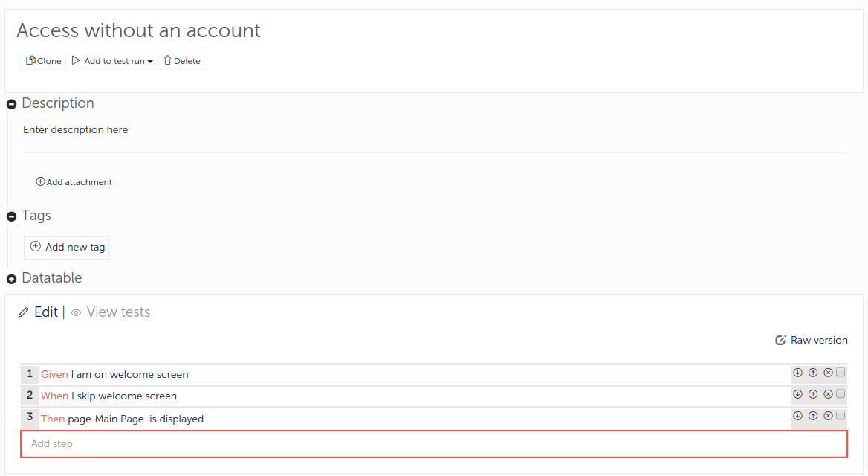Delete step 3 using the x icon
The image size is (868, 476).
(828, 416)
